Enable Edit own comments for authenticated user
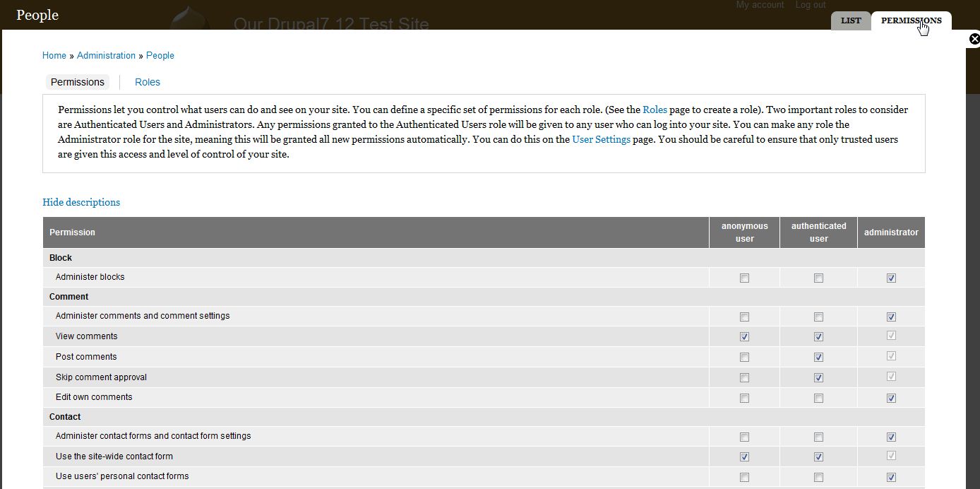This screenshot has width=980, height=489. (x=818, y=399)
